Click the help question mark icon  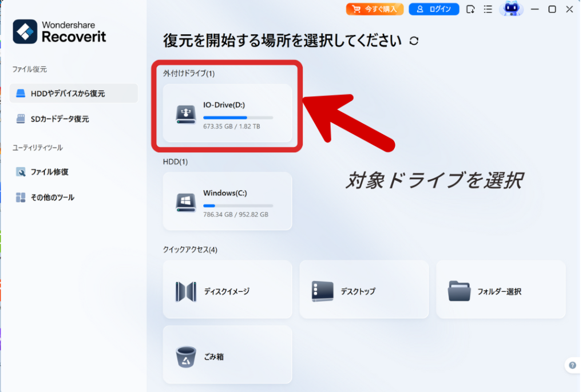click(x=572, y=365)
